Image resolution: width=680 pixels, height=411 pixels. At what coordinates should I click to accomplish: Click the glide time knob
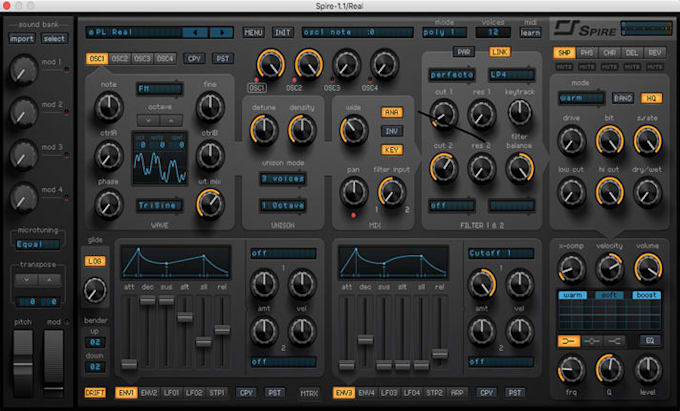click(x=95, y=290)
